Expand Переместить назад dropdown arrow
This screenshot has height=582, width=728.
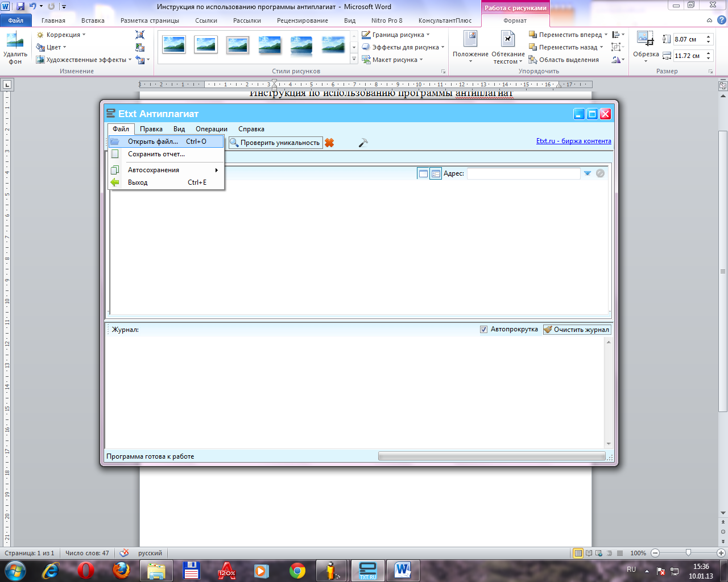(x=602, y=47)
